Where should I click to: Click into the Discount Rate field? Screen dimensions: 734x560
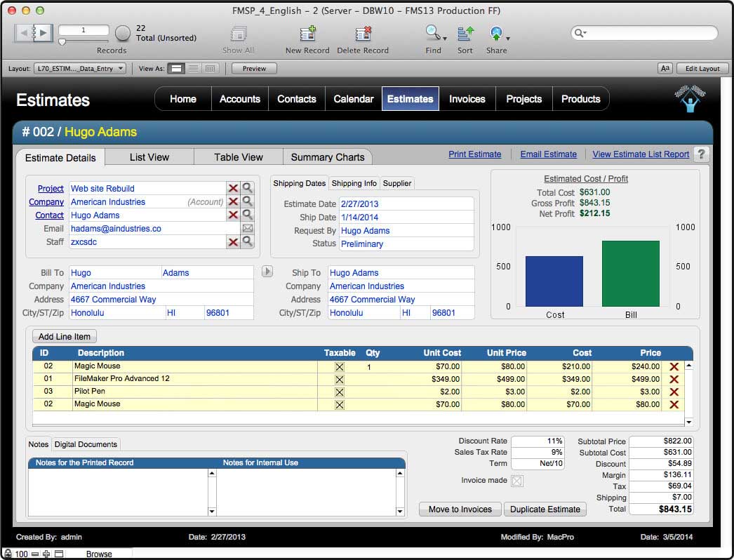(x=538, y=441)
